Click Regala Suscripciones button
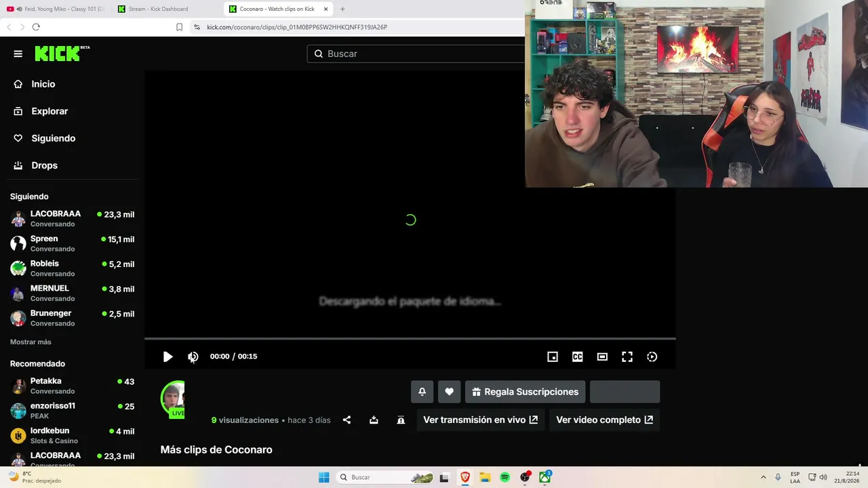 coord(525,392)
